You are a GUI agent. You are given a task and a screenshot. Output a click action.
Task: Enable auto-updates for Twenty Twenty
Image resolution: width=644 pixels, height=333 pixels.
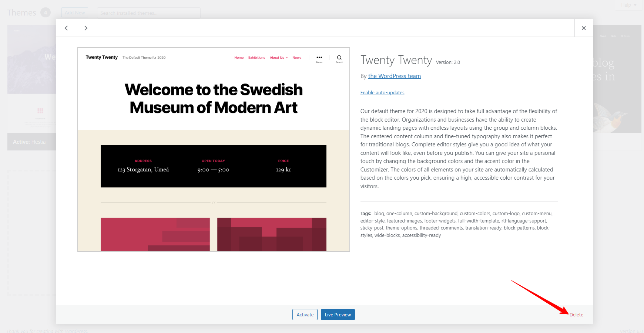[382, 93]
